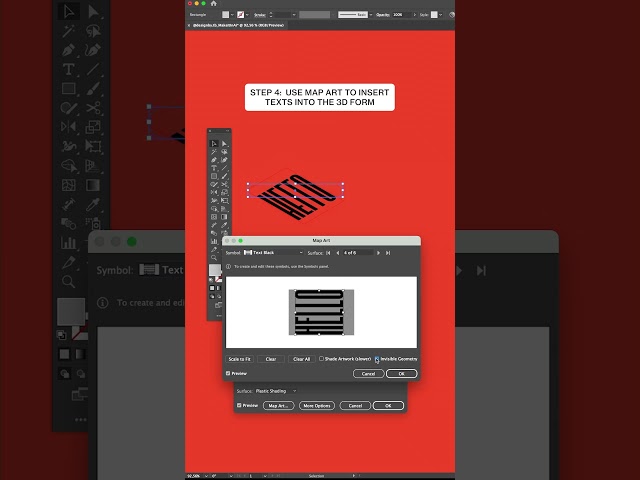Click the fill color swatch in control bar
The image size is (640, 480).
225,15
